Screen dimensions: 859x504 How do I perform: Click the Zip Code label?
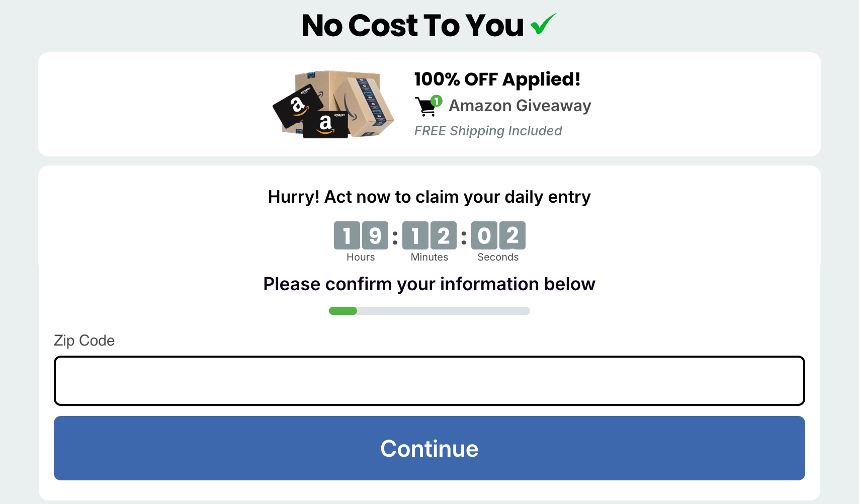point(84,341)
